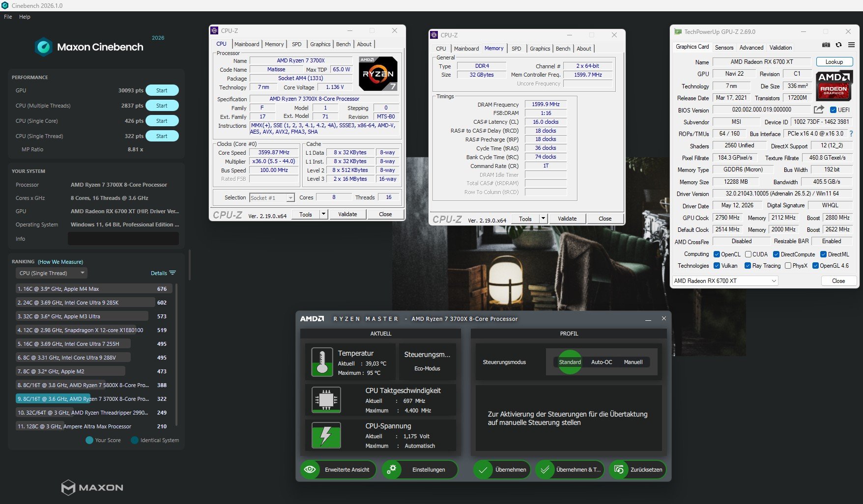The image size is (863, 504).
Task: Enable the PhysX checkbox
Action: point(788,266)
